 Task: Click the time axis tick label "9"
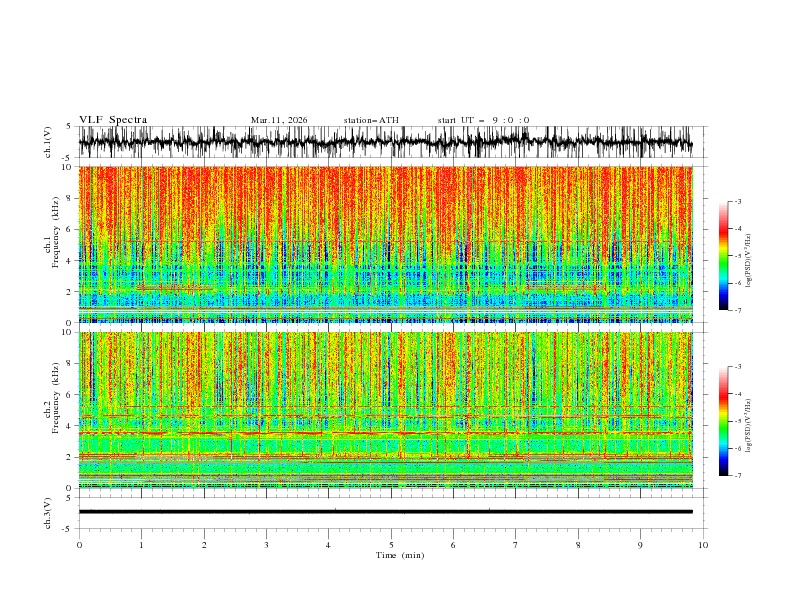pos(640,545)
